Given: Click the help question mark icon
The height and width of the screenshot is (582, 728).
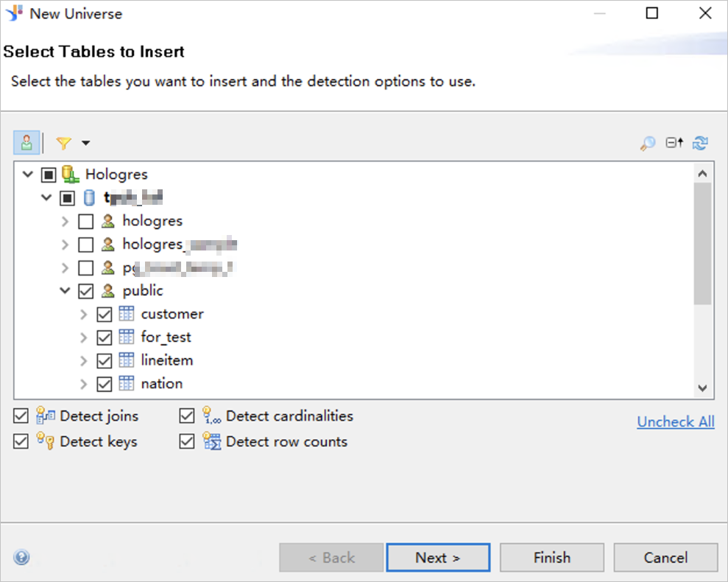Looking at the screenshot, I should pos(21,557).
